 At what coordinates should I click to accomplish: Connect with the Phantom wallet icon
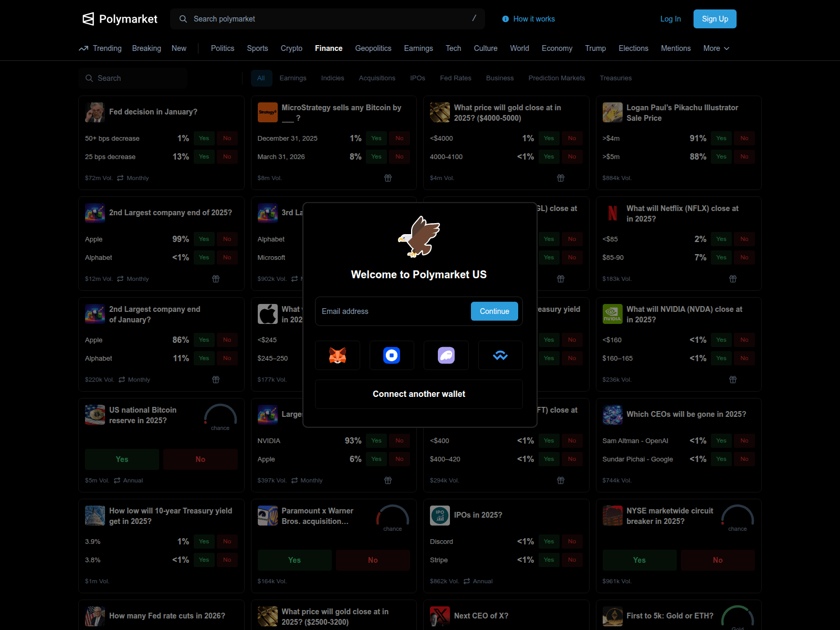click(446, 355)
